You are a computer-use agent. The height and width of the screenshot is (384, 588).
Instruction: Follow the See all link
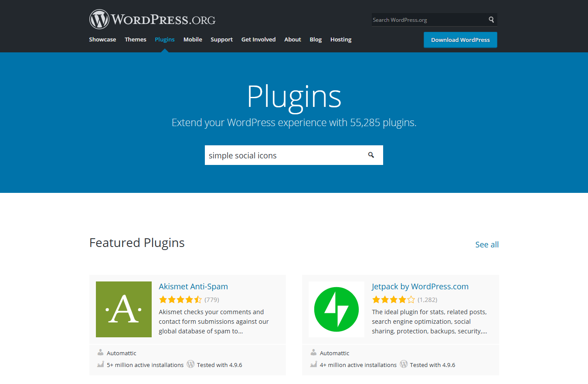click(x=487, y=244)
